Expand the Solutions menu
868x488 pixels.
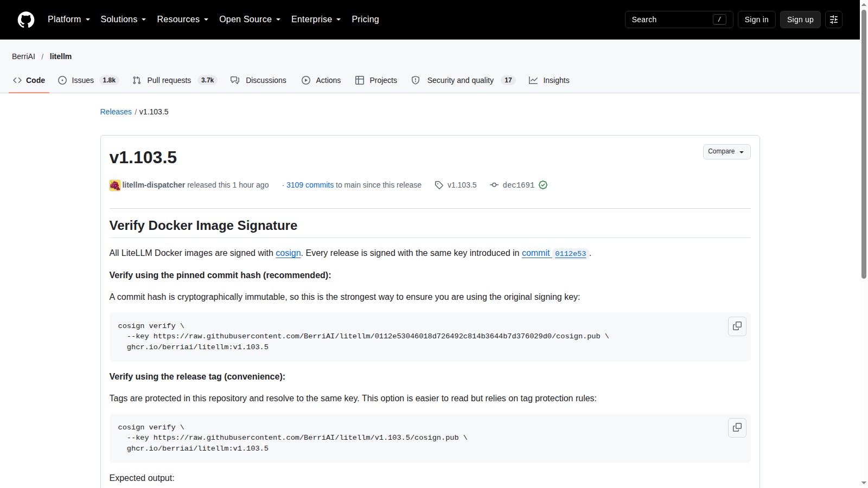pos(123,20)
